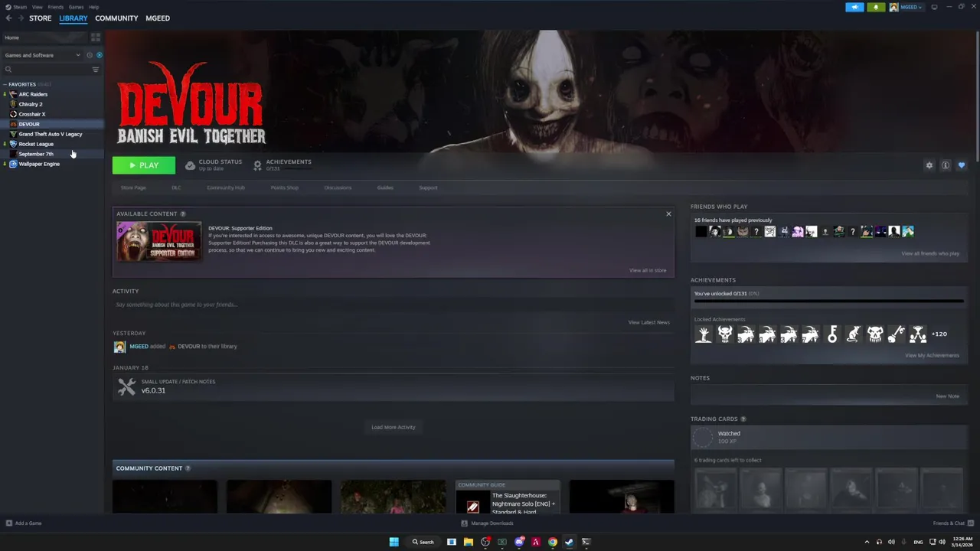980x551 pixels.
Task: Open the Achievements 0/131 header item
Action: click(x=282, y=165)
